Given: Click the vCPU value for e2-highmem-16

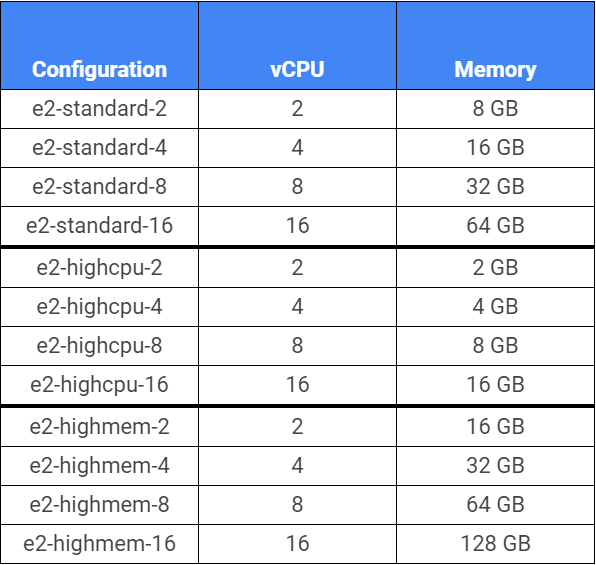Looking at the screenshot, I should coord(297,544).
